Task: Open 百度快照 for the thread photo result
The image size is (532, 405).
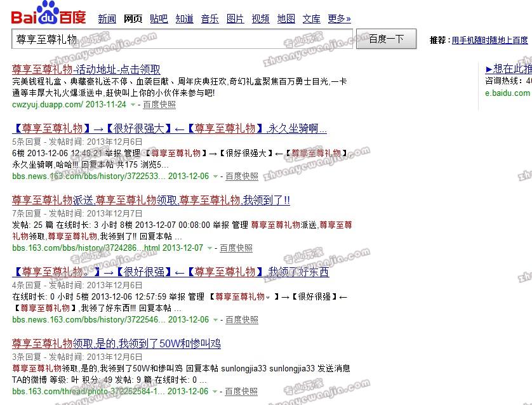Action: tap(241, 392)
